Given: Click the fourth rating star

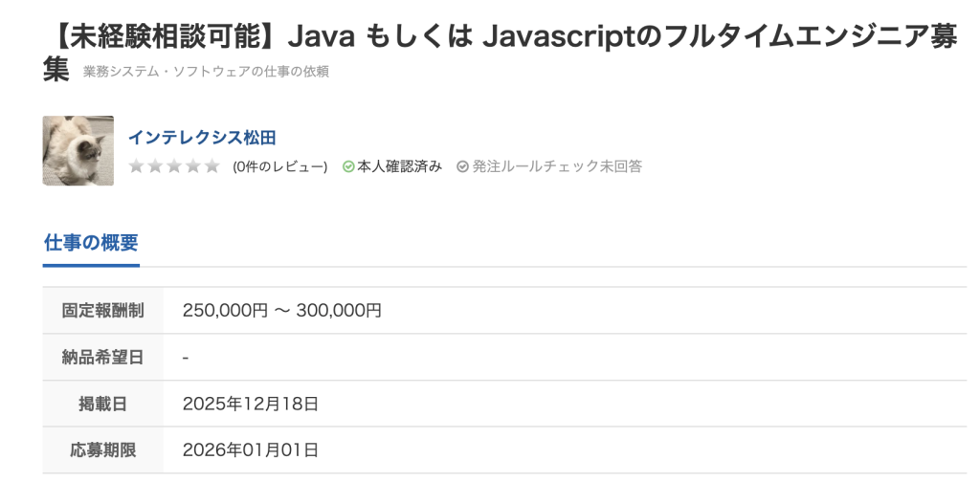Looking at the screenshot, I should click(193, 166).
